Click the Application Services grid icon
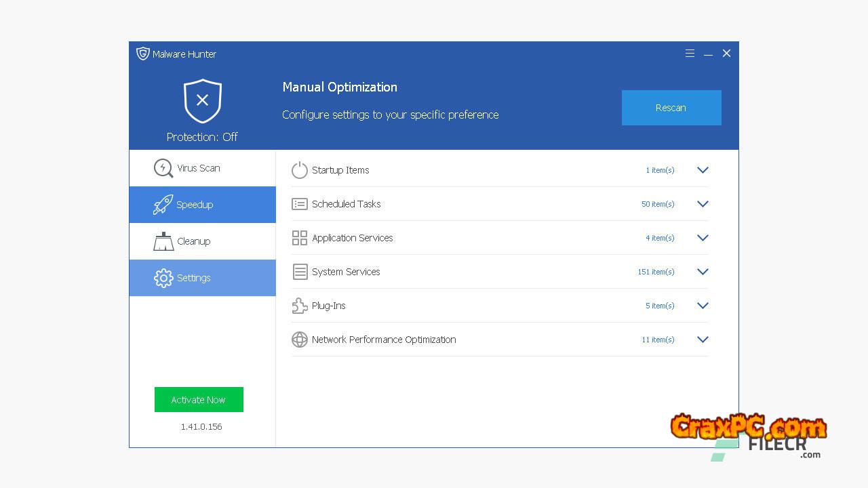This screenshot has width=868, height=488. (x=299, y=238)
